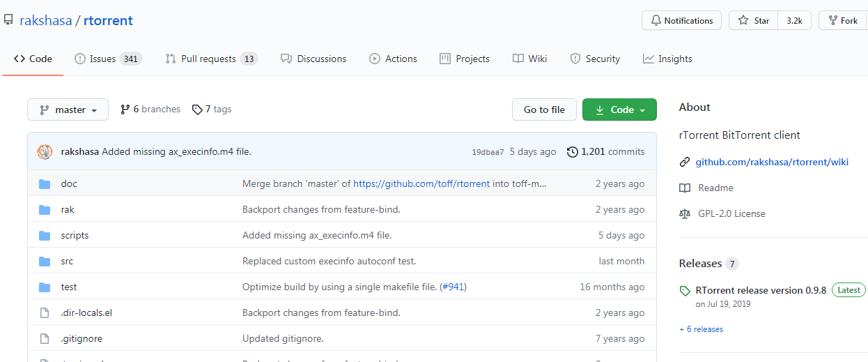The width and height of the screenshot is (868, 362).
Task: Click the Go to file button
Action: click(x=544, y=110)
